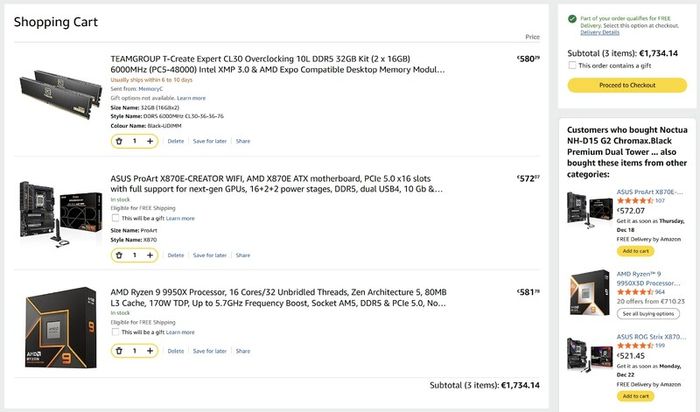Image resolution: width=700 pixels, height=412 pixels.
Task: Share the AMD Ryzen 9 9950X item
Action: point(243,351)
